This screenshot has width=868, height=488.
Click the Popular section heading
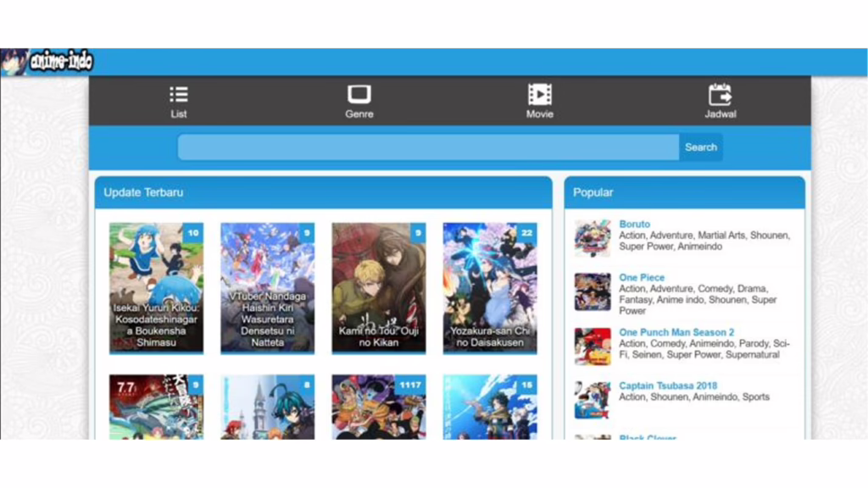[x=593, y=192]
